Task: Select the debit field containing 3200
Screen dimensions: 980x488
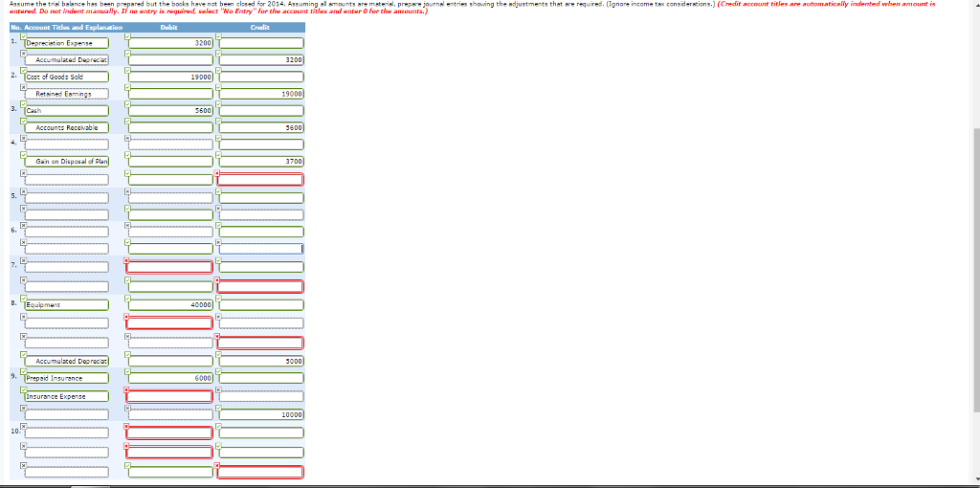Action: coord(171,43)
